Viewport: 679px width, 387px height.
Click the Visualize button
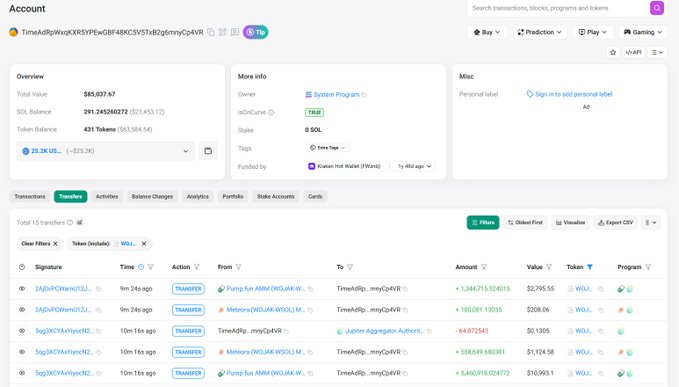click(570, 223)
